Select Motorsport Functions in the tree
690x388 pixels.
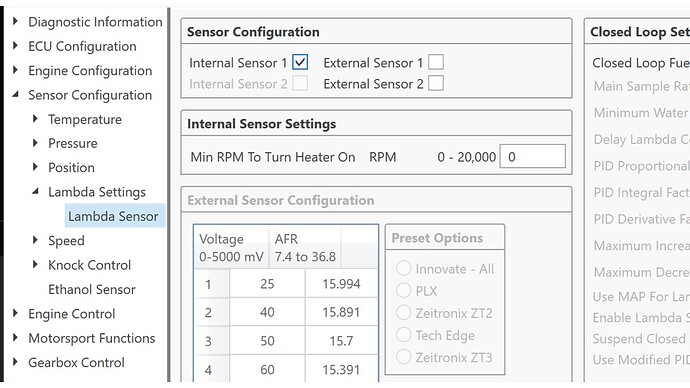pyautogui.click(x=92, y=338)
